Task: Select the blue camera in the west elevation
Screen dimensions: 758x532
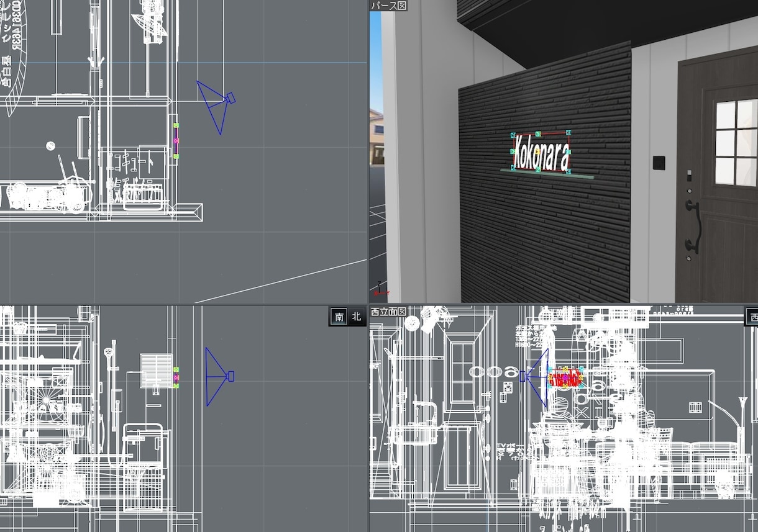Action: (535, 377)
